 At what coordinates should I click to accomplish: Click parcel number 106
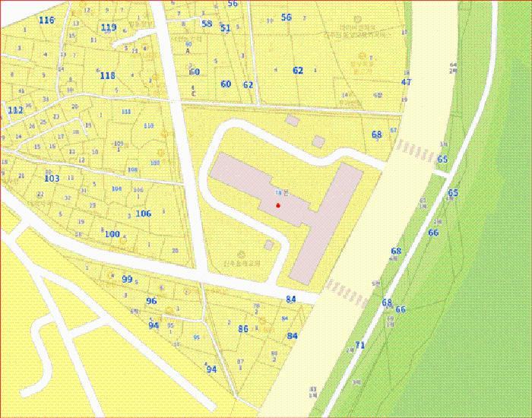143,214
